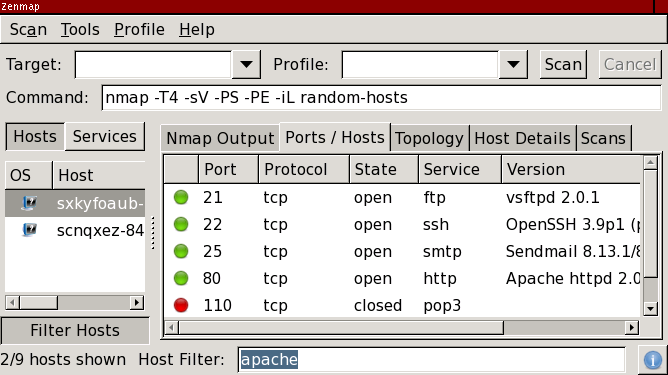Click the green open indicator for port 21
Viewport: 668px width, 375px height.
pyautogui.click(x=181, y=197)
